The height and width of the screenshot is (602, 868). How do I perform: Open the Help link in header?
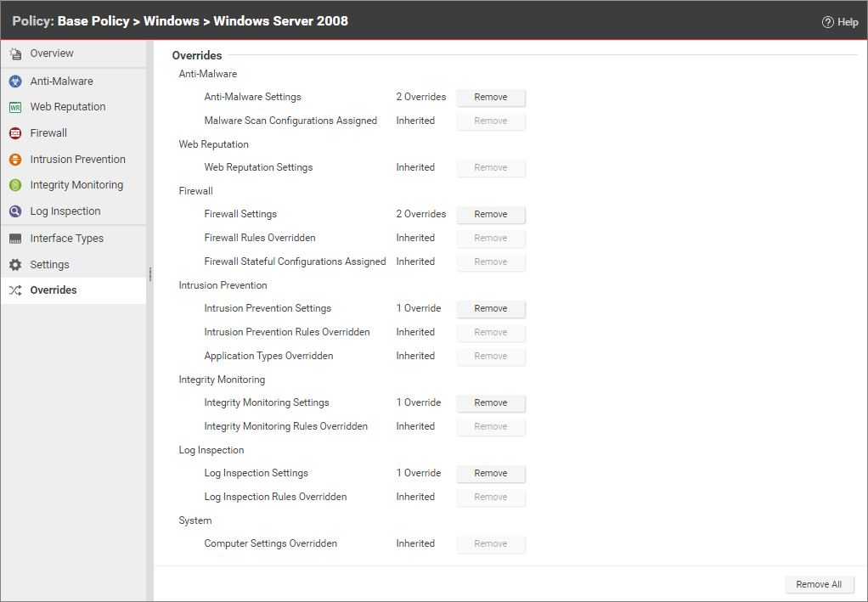(840, 22)
